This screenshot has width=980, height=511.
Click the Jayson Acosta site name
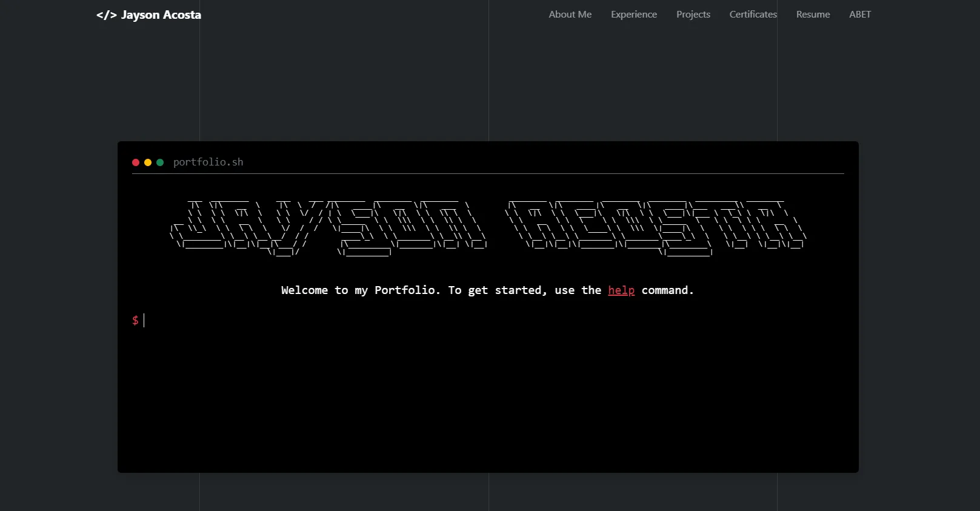coord(161,15)
